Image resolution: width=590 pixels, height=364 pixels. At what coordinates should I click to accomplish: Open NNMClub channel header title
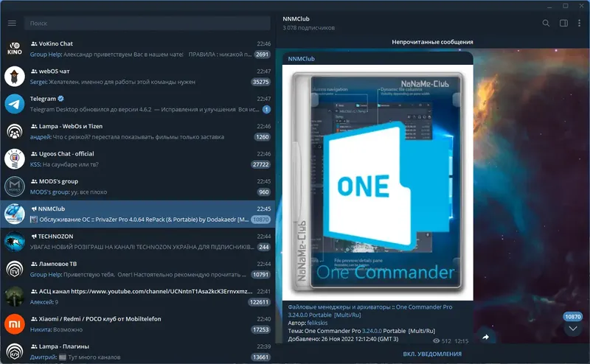296,19
